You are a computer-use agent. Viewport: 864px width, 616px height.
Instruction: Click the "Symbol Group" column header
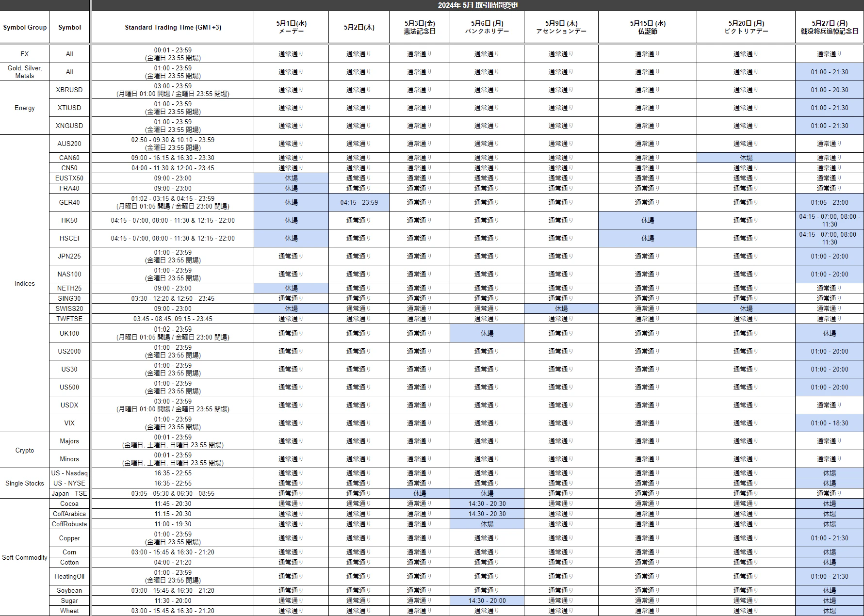click(x=25, y=27)
